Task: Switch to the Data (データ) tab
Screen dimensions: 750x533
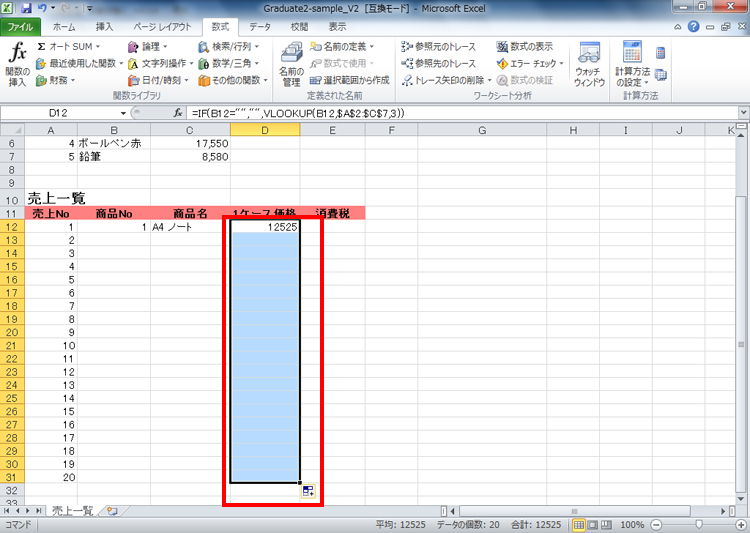Action: click(260, 27)
